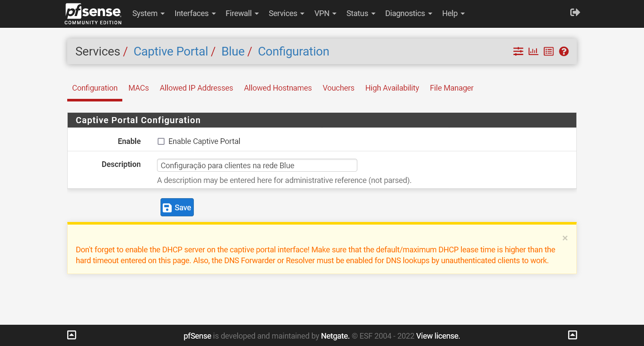The width and height of the screenshot is (644, 346).
Task: Open the Diagnostics dropdown menu
Action: point(409,13)
